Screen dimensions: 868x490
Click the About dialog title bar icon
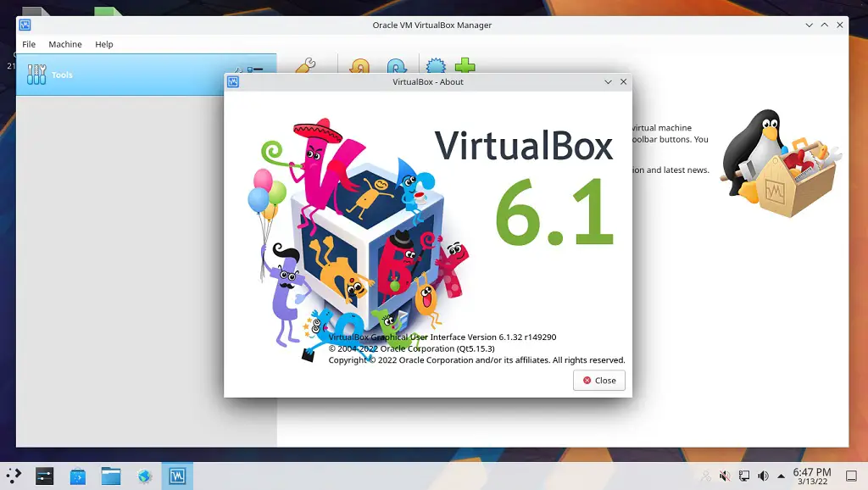(x=233, y=82)
